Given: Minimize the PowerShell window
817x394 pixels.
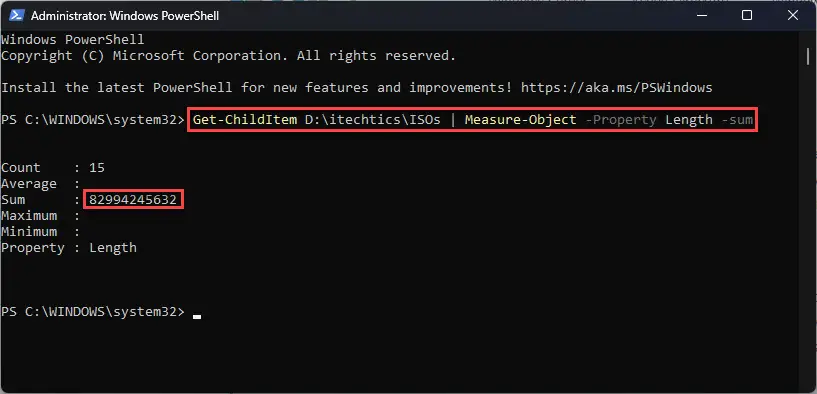Looking at the screenshot, I should (x=701, y=16).
